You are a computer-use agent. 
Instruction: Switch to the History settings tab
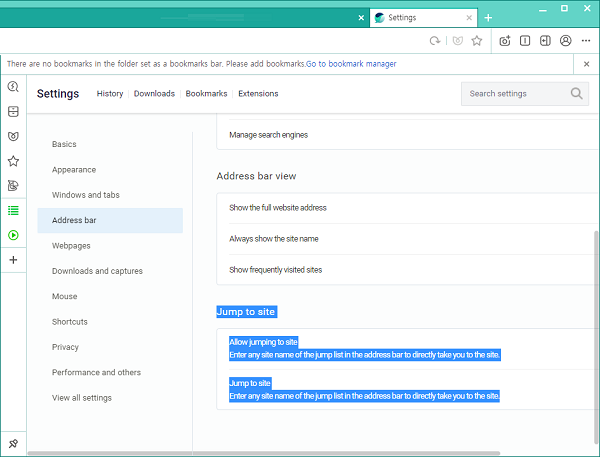[110, 94]
